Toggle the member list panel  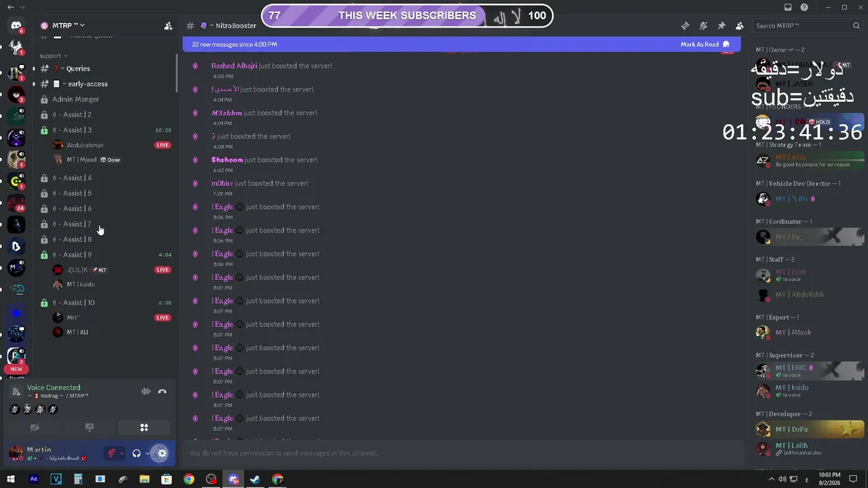739,26
